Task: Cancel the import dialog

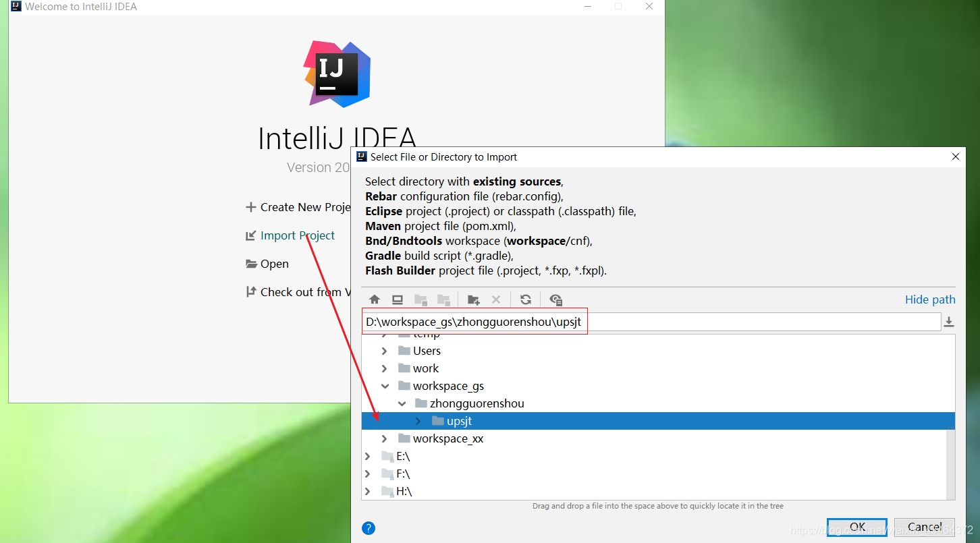Action: [925, 527]
